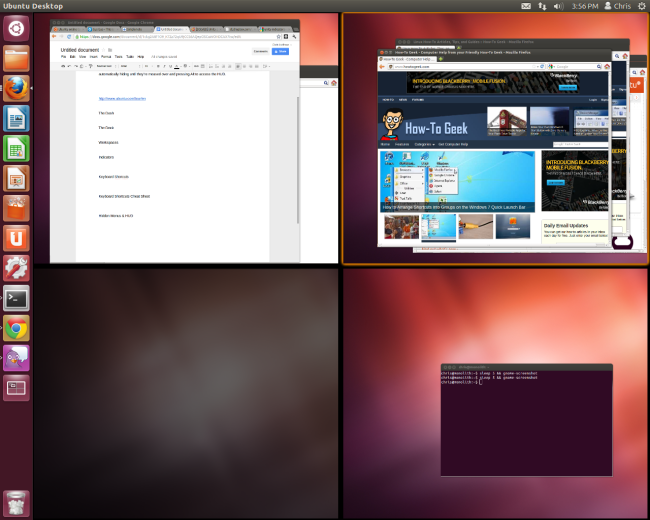Open the font name dropdown in Docs toolbar

tap(130, 66)
